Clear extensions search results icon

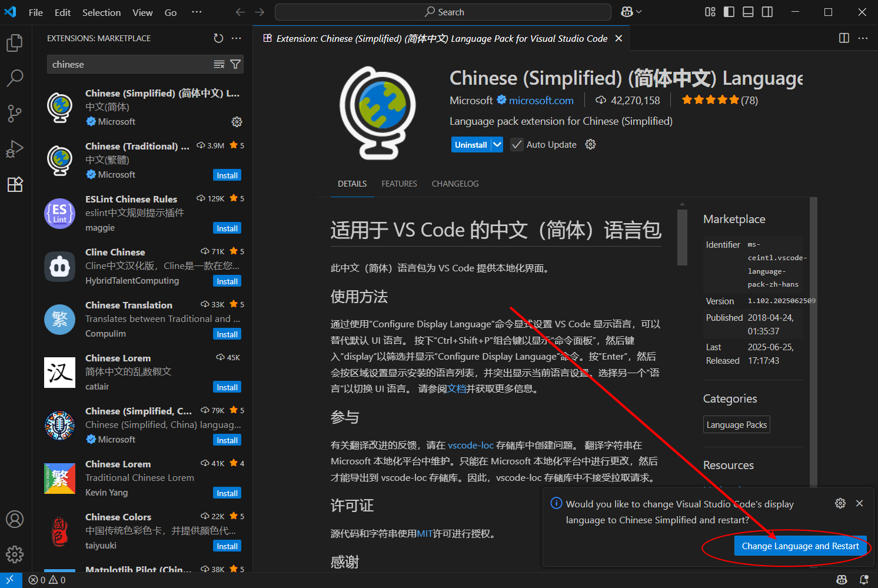point(219,64)
